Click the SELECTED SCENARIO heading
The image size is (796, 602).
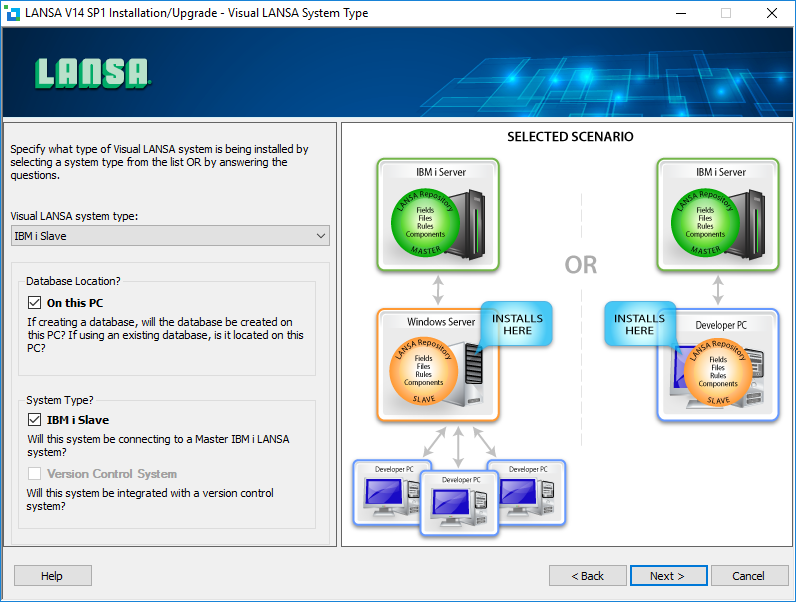coord(570,137)
